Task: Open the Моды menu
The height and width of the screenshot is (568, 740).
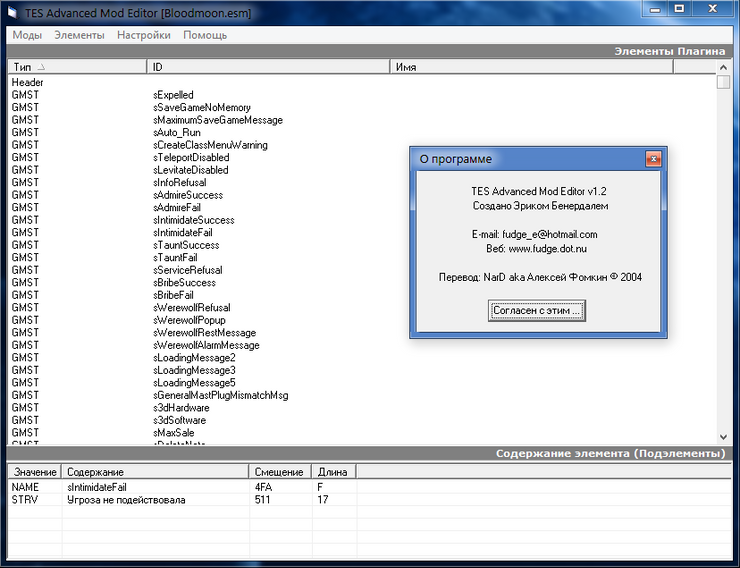Action: coord(27,35)
